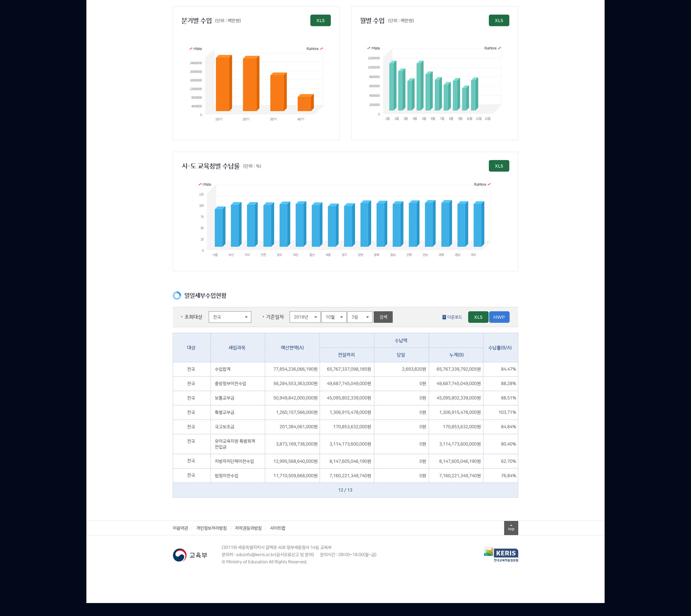
Task: Open the 개인정보처리방침 privacy policy link
Action: click(211, 528)
